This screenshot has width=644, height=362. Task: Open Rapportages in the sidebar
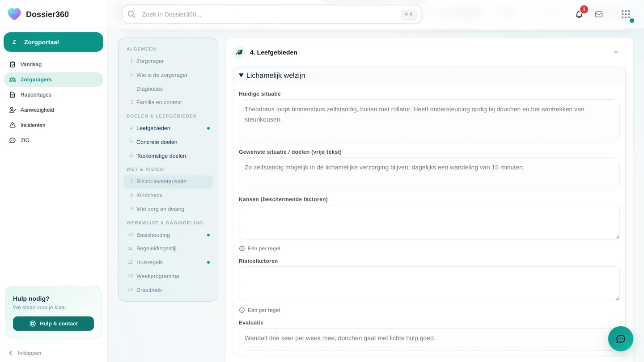click(x=53, y=95)
